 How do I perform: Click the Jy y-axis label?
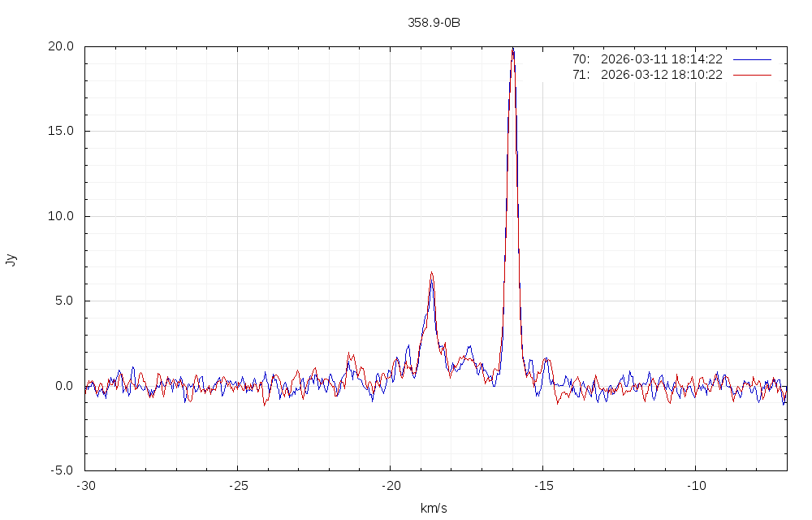11,260
